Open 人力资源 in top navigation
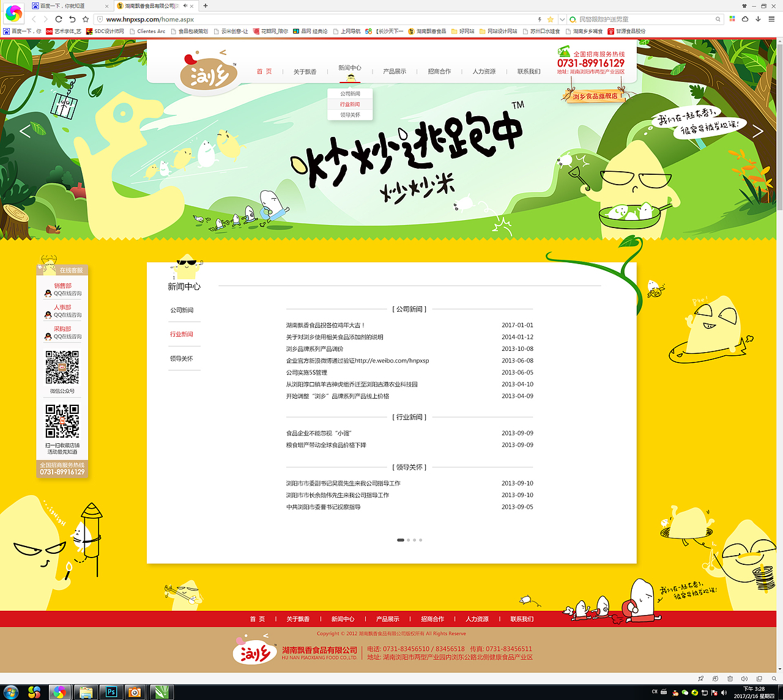 [484, 72]
